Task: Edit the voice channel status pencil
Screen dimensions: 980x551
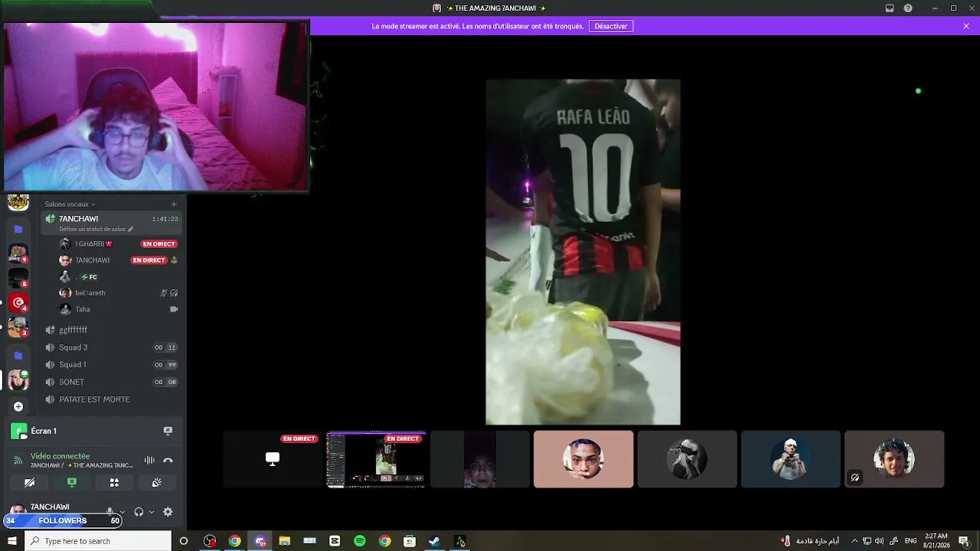Action: (130, 229)
